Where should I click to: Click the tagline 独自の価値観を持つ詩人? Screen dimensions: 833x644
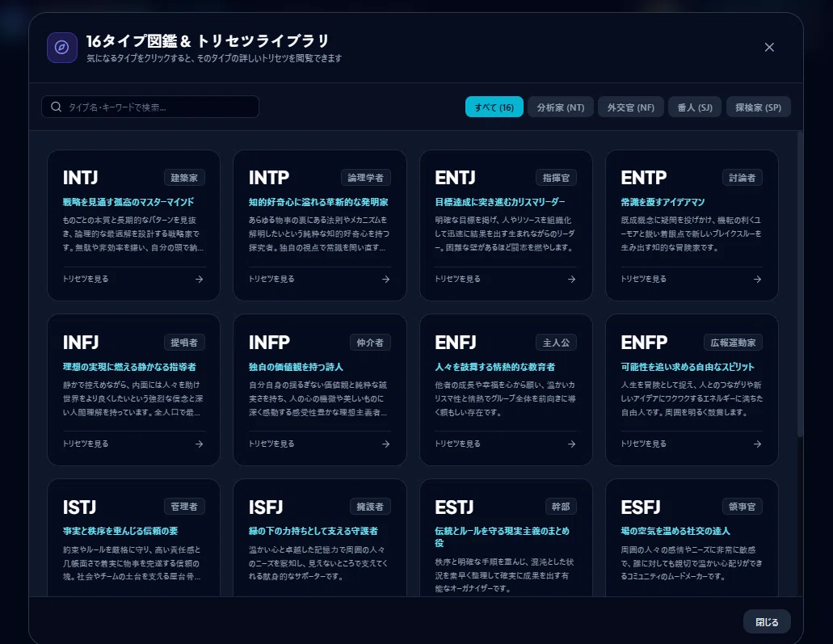click(296, 367)
